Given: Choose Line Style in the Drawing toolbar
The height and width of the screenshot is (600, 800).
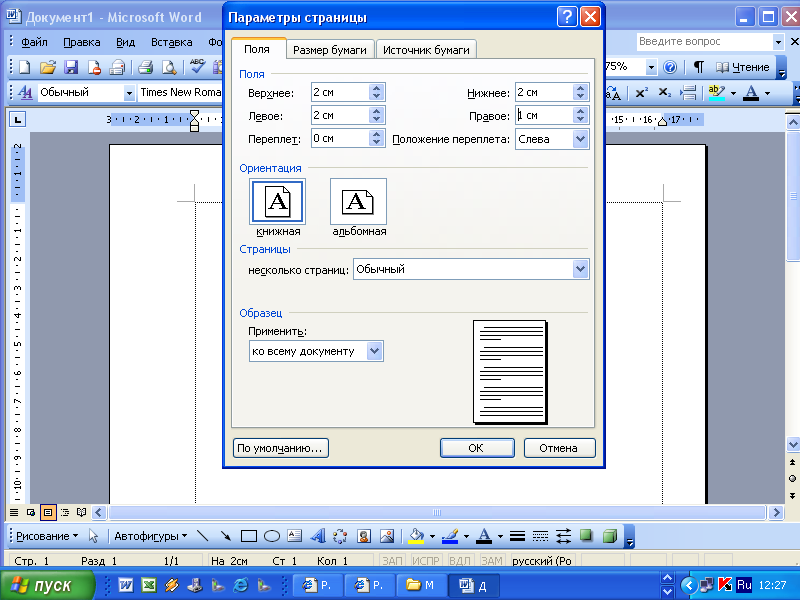Looking at the screenshot, I should [x=517, y=536].
